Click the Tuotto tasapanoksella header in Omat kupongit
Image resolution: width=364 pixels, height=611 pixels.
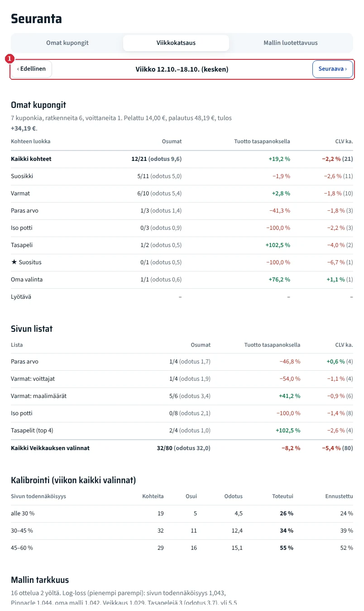262,141
